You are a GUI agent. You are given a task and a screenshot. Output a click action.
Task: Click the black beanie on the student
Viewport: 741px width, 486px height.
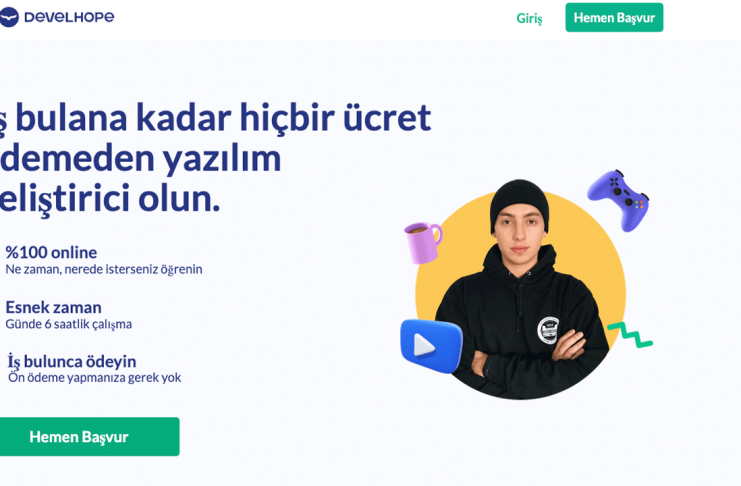(519, 203)
